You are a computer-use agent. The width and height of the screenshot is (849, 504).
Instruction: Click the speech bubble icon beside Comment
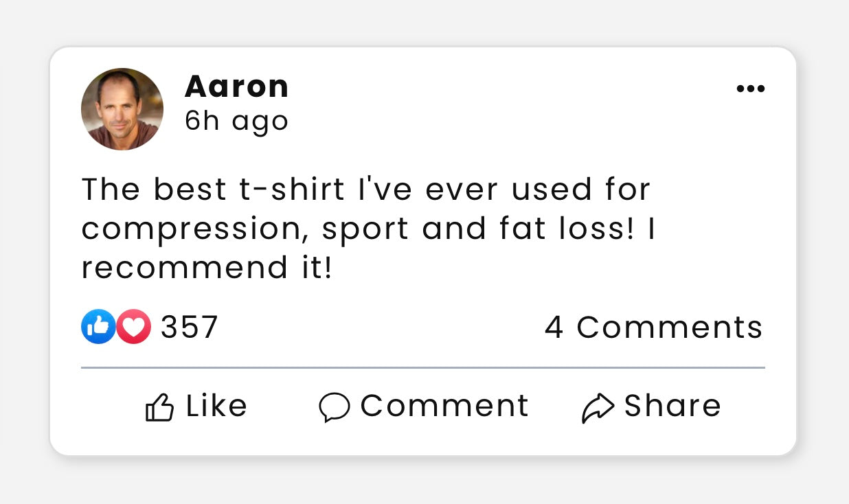click(335, 407)
